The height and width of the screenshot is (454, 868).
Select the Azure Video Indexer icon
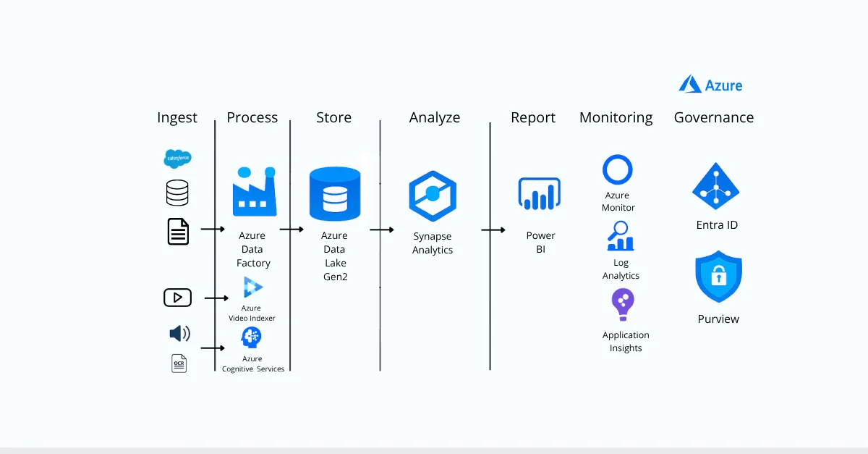[x=252, y=287]
